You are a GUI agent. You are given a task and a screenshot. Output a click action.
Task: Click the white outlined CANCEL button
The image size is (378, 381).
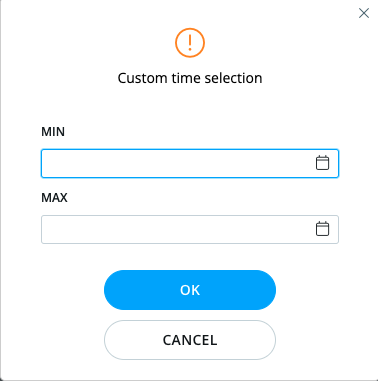pyautogui.click(x=190, y=340)
